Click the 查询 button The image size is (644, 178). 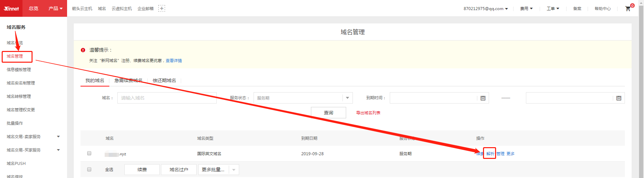(x=328, y=113)
